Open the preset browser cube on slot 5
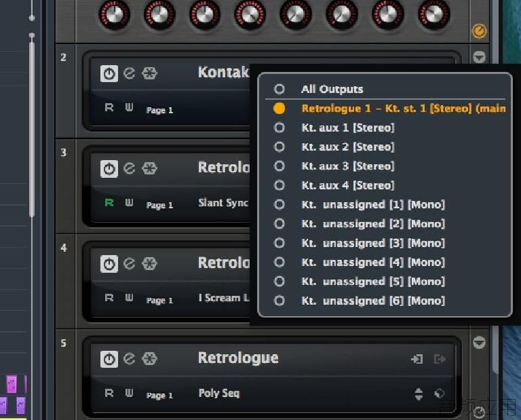This screenshot has width=521, height=420. (440, 394)
